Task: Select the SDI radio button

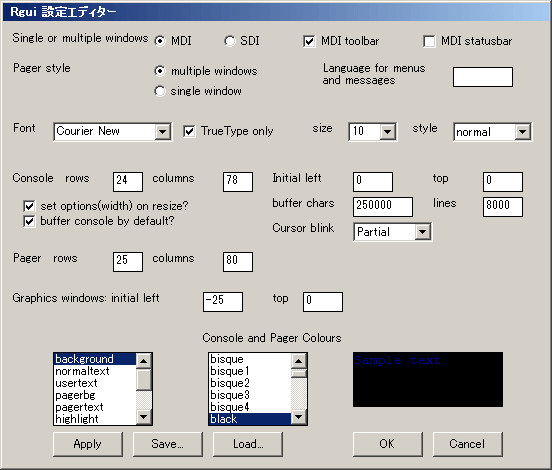Action: click(x=230, y=41)
